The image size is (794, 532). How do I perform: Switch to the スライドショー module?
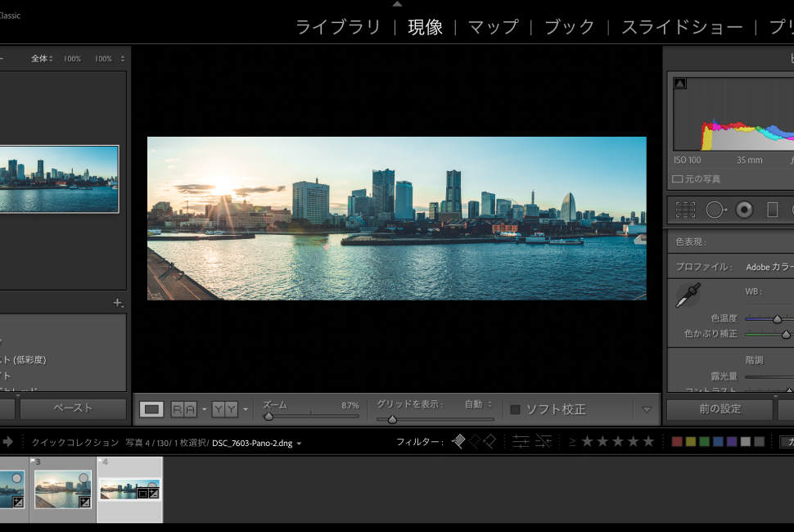pos(682,27)
